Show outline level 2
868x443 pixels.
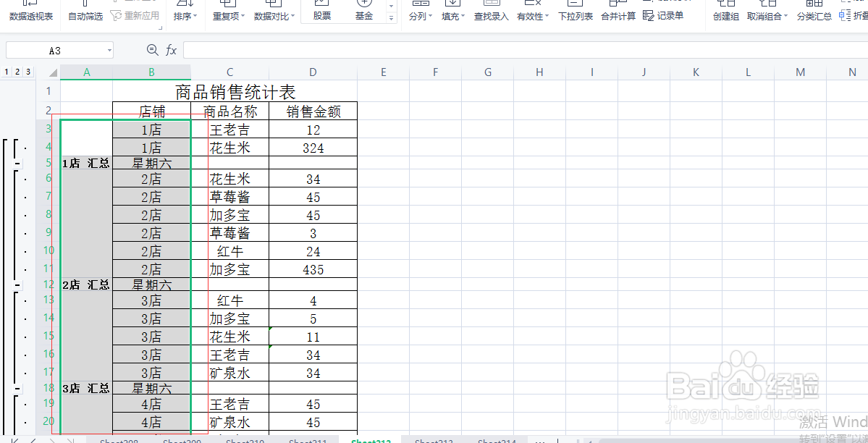[x=17, y=72]
